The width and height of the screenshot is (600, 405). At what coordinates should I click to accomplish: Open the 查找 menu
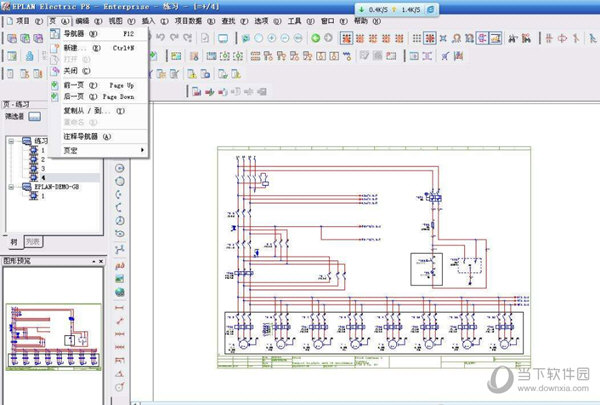[x=234, y=21]
